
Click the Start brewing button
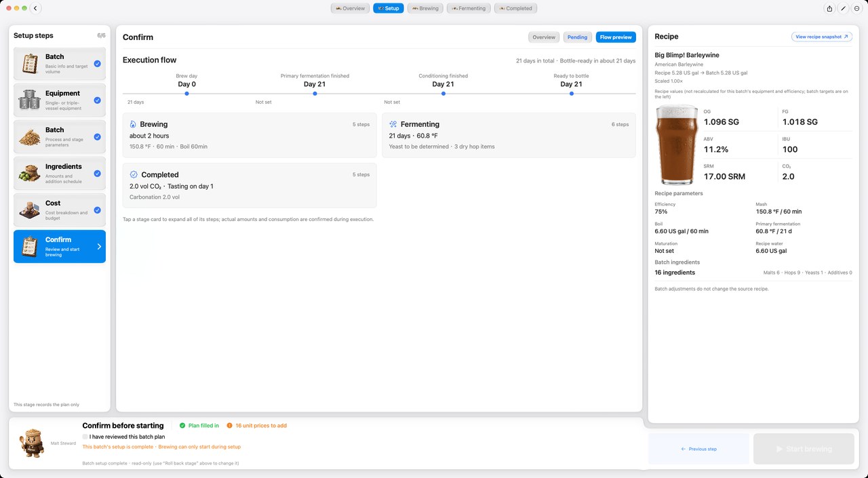[x=804, y=449]
